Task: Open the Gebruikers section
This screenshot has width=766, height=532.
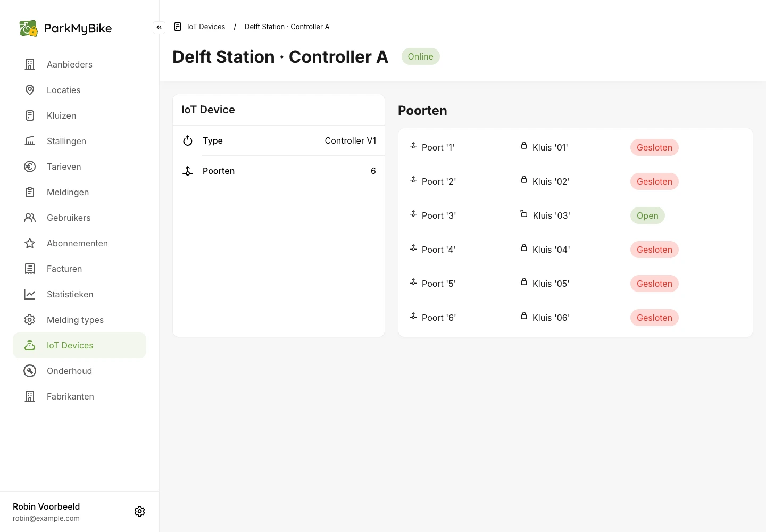Action: click(79, 218)
